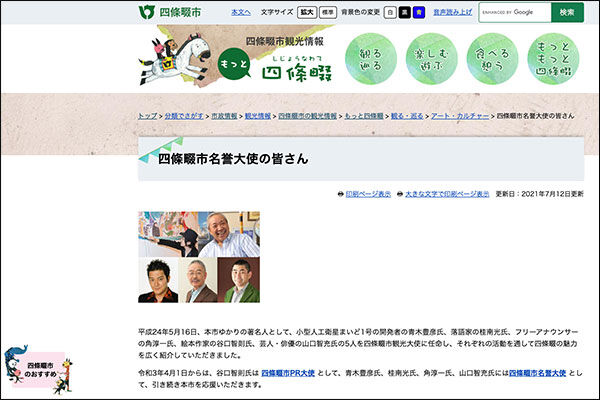
Task: Go to もっと四條畷 breadcrumb
Action: coord(364,116)
